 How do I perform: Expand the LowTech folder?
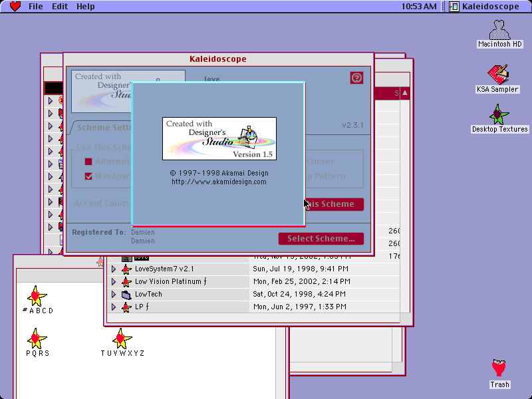click(114, 294)
